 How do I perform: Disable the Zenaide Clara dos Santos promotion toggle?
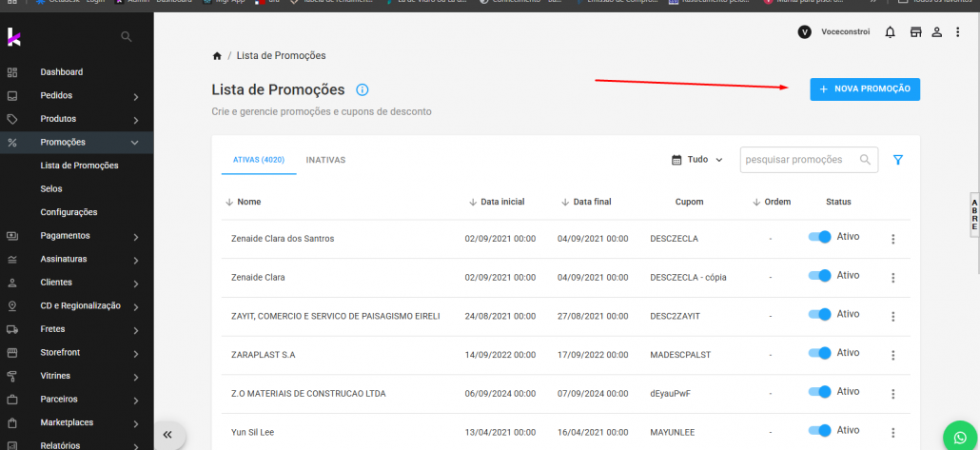pos(819,237)
